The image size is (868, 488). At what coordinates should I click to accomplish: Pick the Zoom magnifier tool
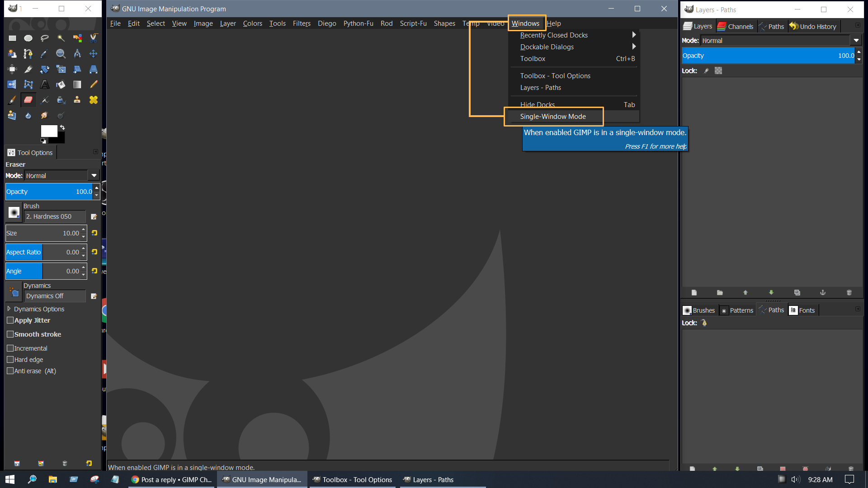61,54
